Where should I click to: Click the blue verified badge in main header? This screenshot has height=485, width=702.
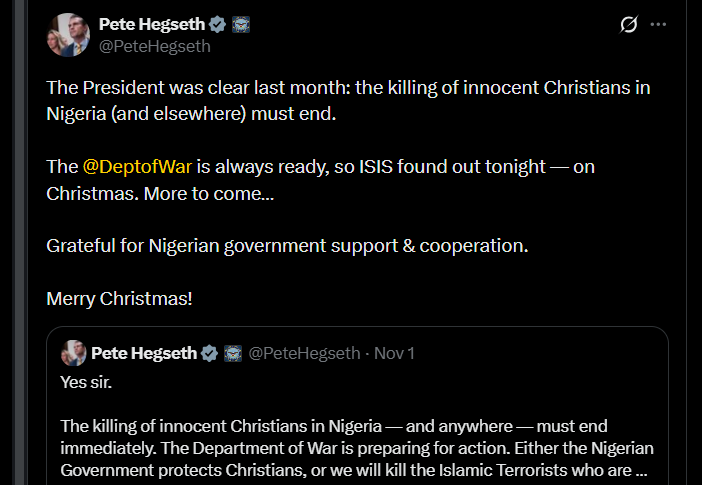(217, 24)
